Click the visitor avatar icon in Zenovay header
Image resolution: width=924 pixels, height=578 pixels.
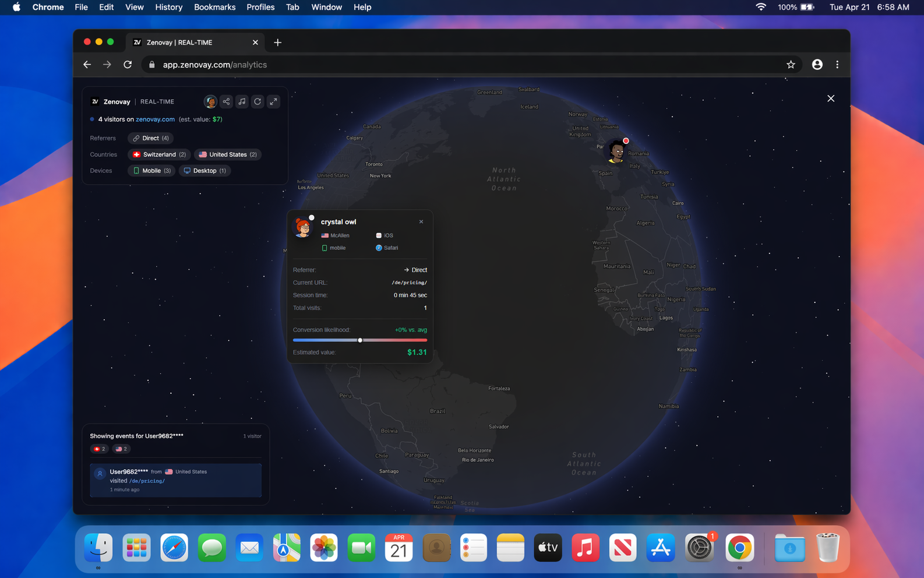tap(210, 101)
